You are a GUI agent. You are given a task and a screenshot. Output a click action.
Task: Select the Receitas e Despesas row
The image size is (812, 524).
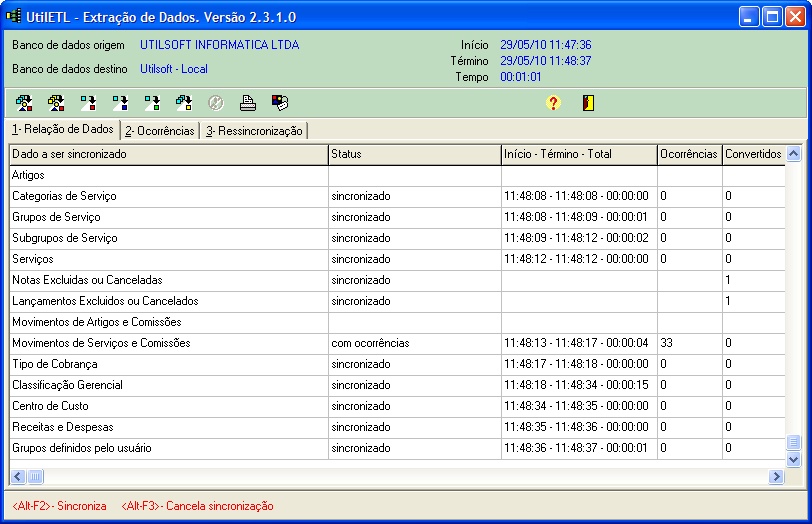click(x=397, y=427)
